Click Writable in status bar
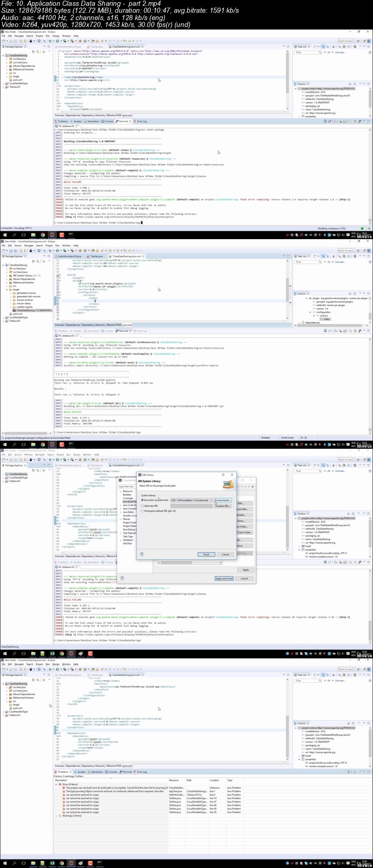373x868 pixels. 266,437
